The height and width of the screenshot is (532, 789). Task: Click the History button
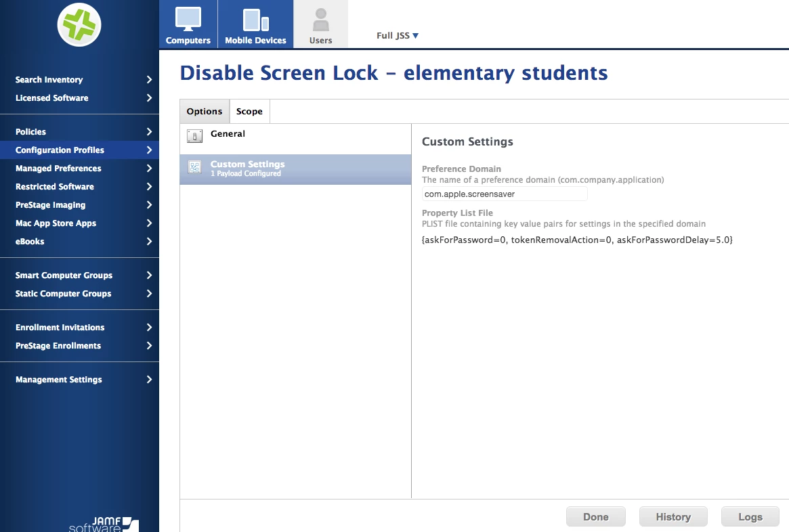673,517
